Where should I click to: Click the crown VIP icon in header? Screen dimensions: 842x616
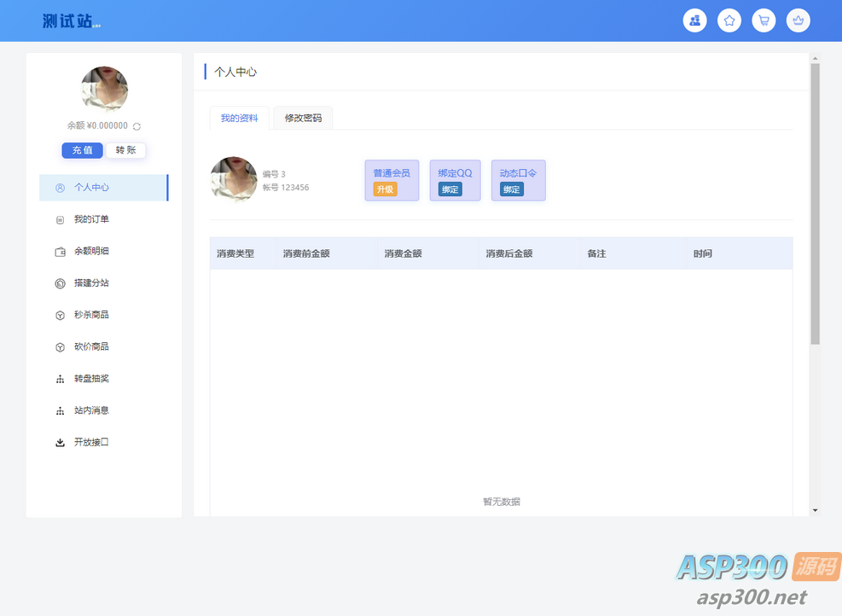(798, 21)
